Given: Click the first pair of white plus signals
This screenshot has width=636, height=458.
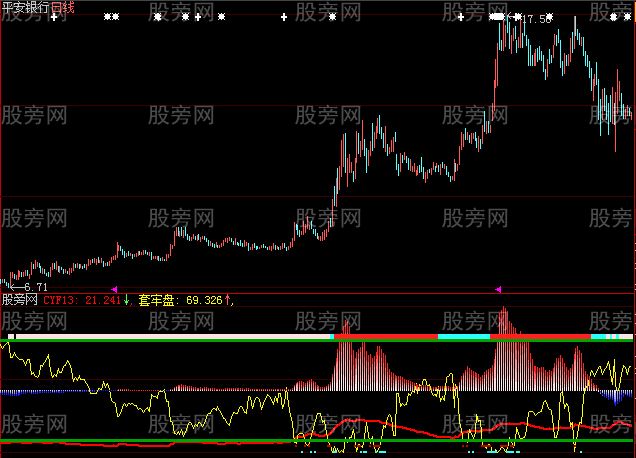Looking at the screenshot, I should pos(111,18).
